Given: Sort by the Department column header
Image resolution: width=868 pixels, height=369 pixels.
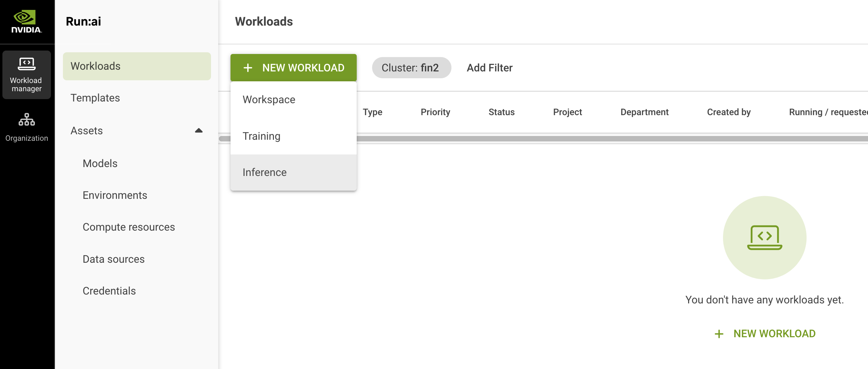Looking at the screenshot, I should 644,112.
